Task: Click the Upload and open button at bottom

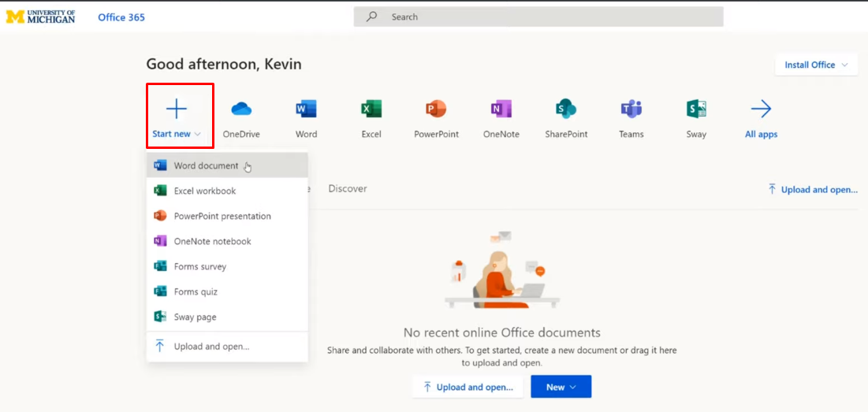Action: click(x=468, y=387)
